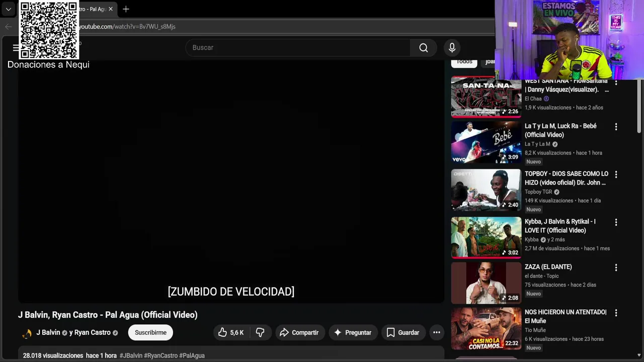Viewport: 644px width, 362px height.
Task: Click the #RyanCastro hashtag
Action: point(160,355)
